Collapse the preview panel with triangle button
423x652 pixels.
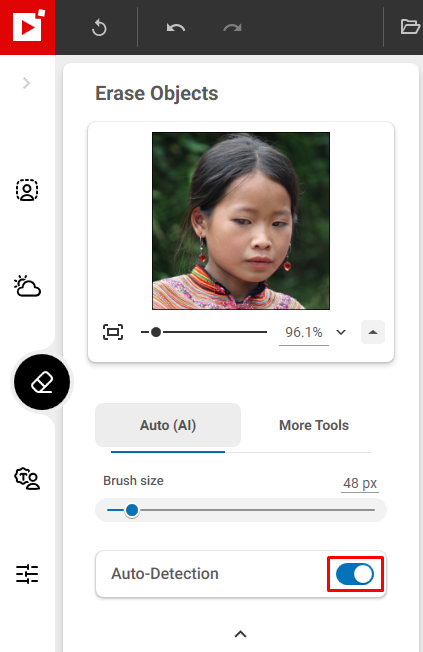coord(373,332)
